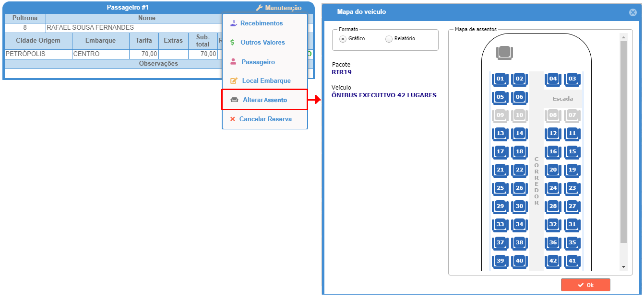Click the Observações header row
This screenshot has width=644, height=298.
(158, 64)
